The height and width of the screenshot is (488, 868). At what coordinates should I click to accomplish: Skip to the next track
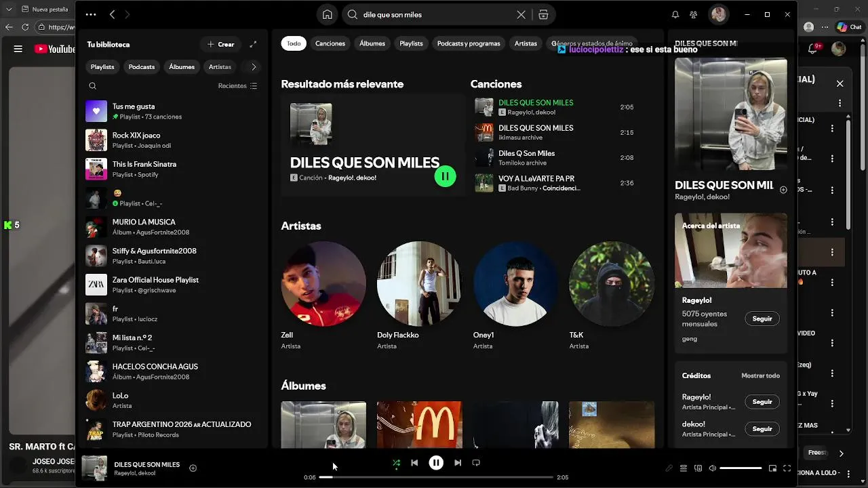[457, 463]
